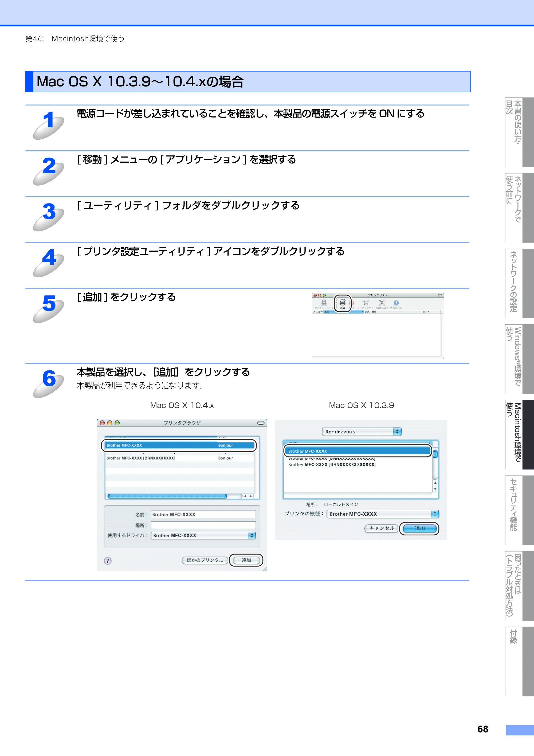The width and height of the screenshot is (534, 756).
Task: Sort by the 名前 column header in プリンタリスト
Action: pos(343,311)
